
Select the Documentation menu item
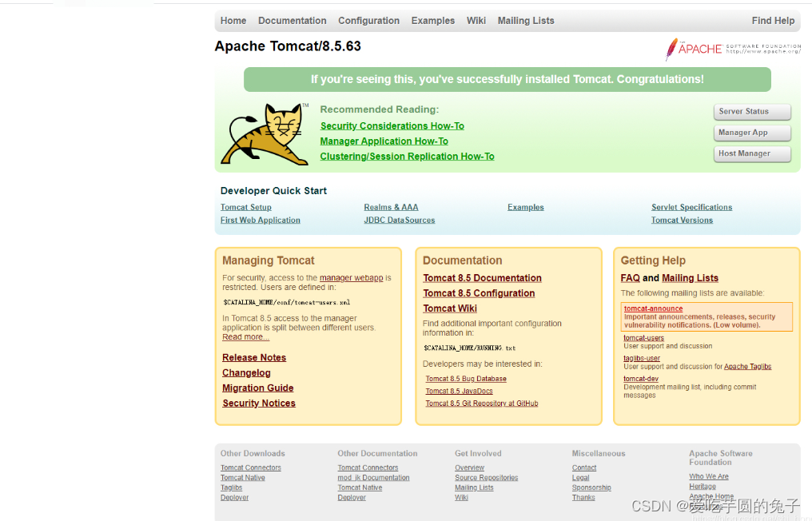point(292,20)
